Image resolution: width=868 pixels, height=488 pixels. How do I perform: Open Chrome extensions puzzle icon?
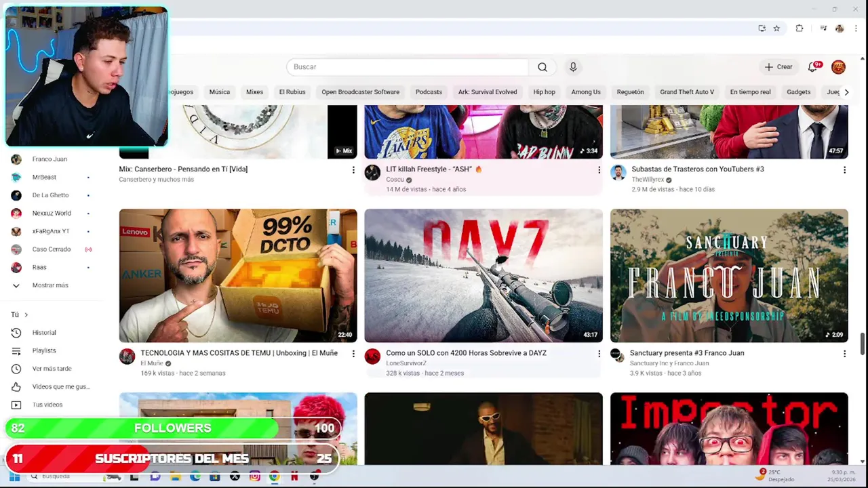[x=800, y=28]
